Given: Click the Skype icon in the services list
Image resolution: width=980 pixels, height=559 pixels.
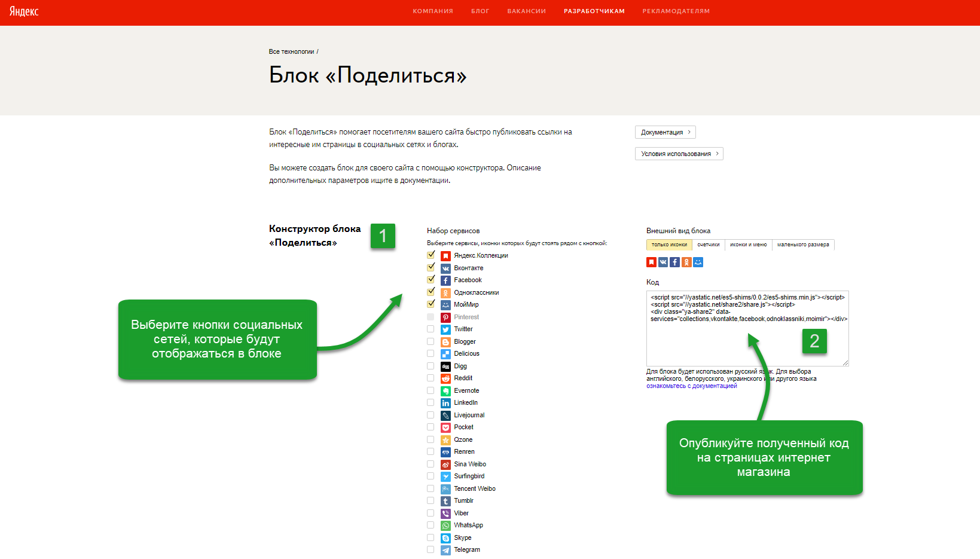Looking at the screenshot, I should (445, 538).
